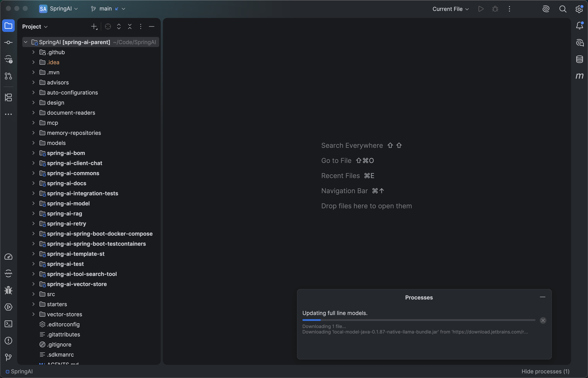Image resolution: width=588 pixels, height=378 pixels.
Task: Minimize the Processes popup
Action: [542, 297]
